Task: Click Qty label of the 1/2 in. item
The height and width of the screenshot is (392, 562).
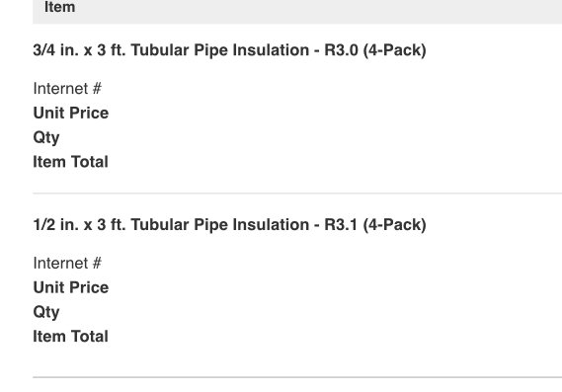Action: (46, 312)
